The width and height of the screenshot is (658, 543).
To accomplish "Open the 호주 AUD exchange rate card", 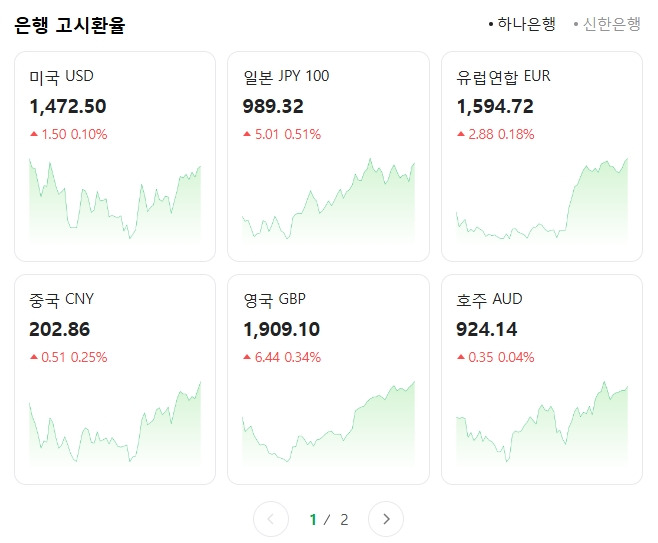I will [x=541, y=379].
